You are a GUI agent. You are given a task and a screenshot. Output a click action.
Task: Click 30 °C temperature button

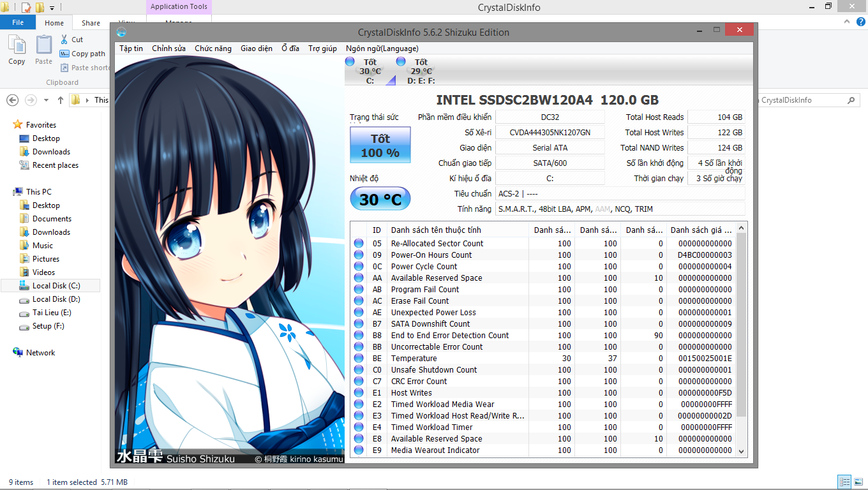point(380,199)
